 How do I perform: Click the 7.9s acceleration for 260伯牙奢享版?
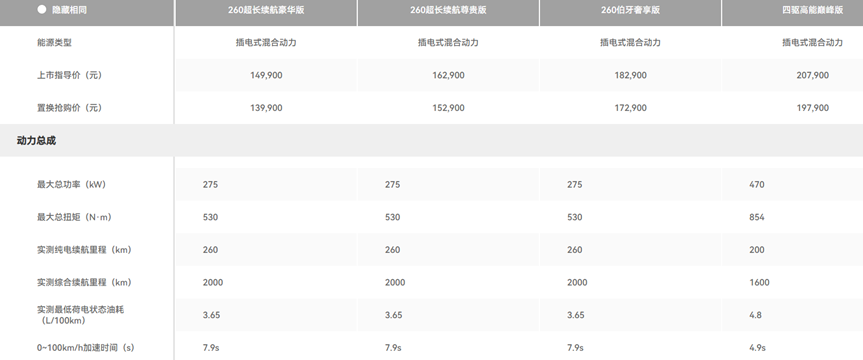tap(575, 347)
